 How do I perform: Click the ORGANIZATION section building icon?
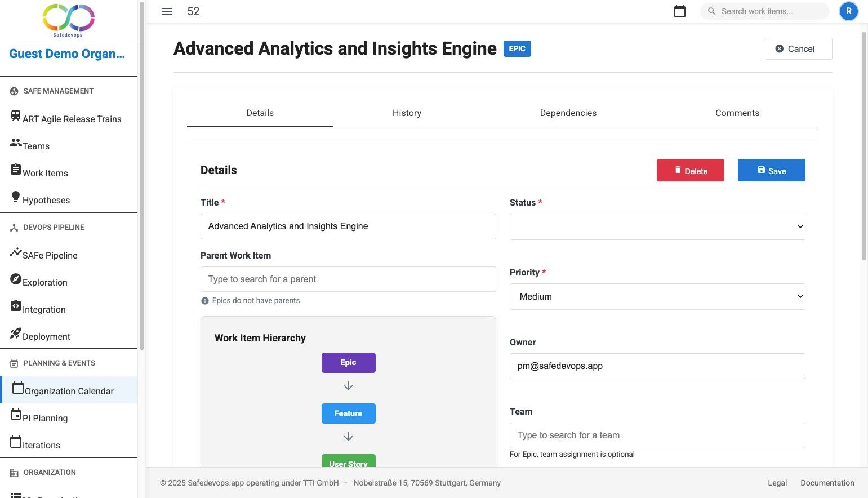point(14,473)
